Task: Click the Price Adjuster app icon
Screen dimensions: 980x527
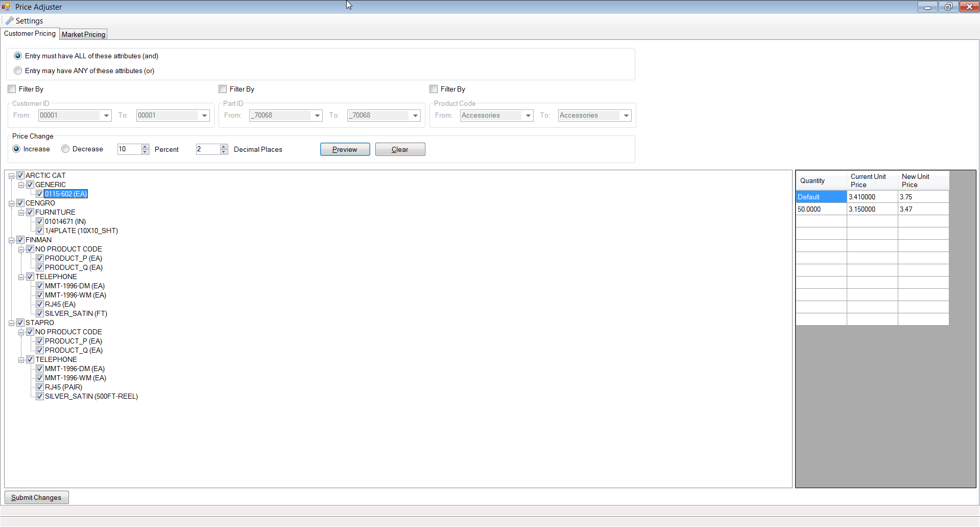Action: pos(6,7)
